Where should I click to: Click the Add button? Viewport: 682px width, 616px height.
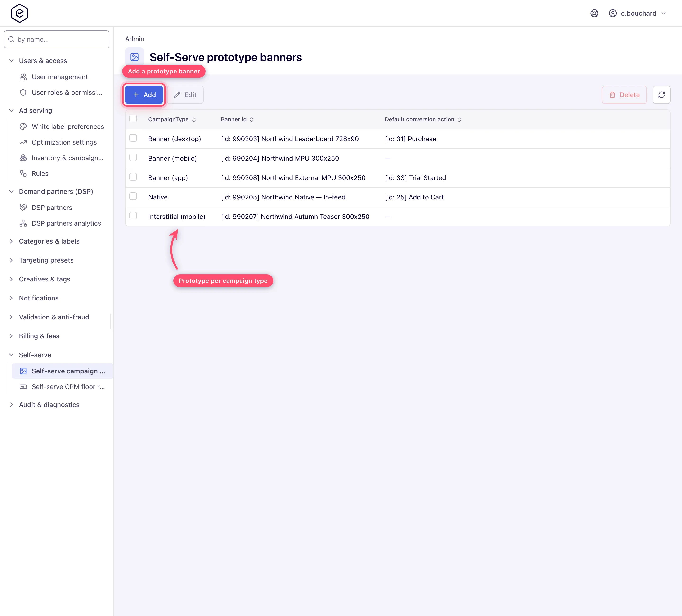click(144, 95)
